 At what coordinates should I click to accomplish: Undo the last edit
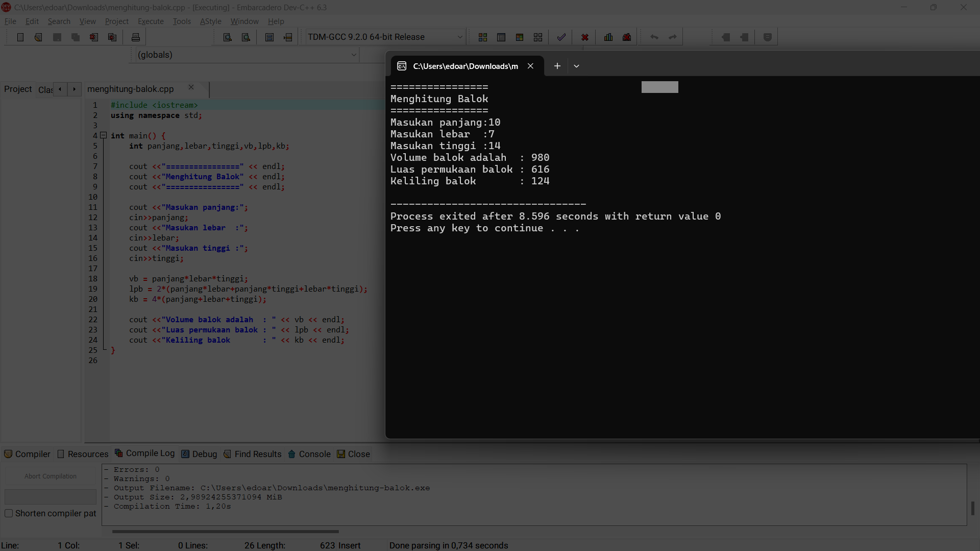654,37
